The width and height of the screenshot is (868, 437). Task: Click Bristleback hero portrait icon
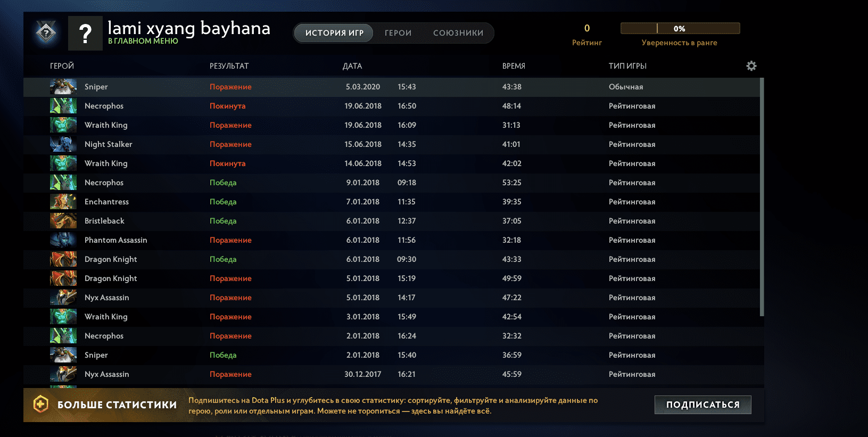pos(63,221)
